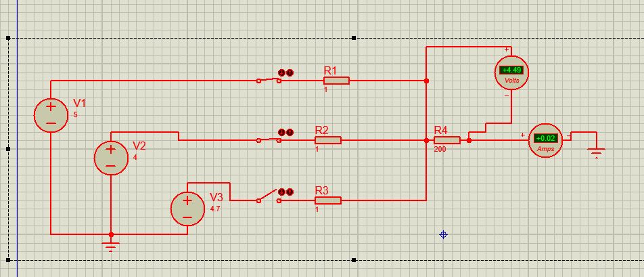Toggle the switch in the R2 branch
The image size is (644, 277).
pyautogui.click(x=269, y=140)
